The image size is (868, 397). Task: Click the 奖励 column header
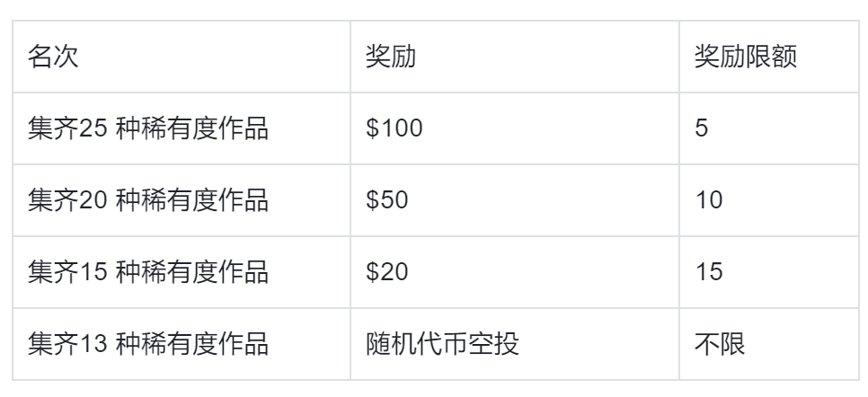click(389, 57)
